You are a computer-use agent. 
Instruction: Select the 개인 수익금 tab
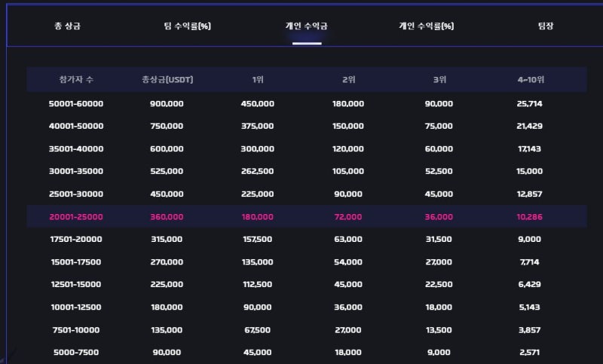(307, 26)
